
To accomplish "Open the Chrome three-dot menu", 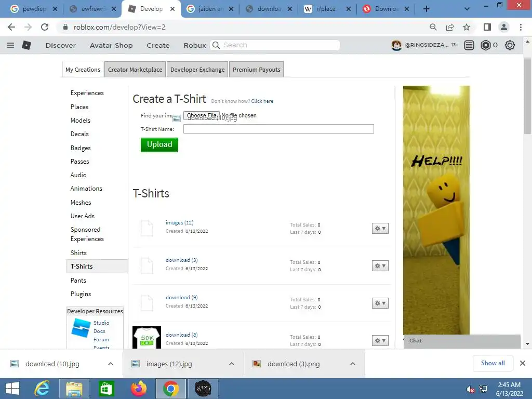I will (x=521, y=27).
